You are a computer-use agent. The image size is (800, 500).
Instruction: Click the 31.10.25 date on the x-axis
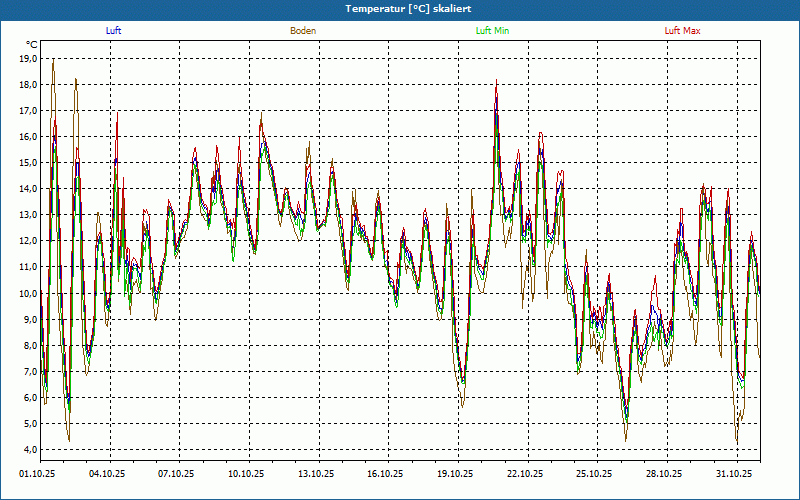pyautogui.click(x=733, y=474)
